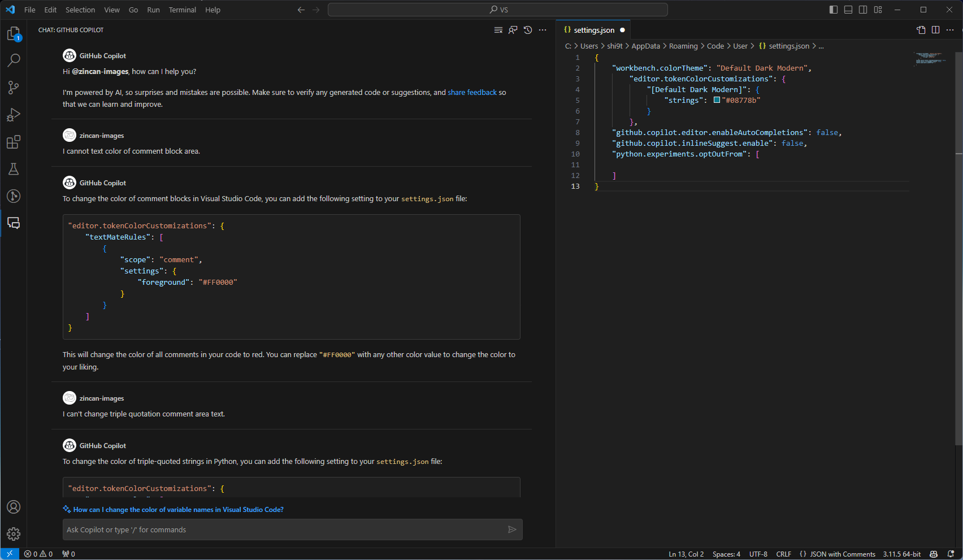Toggle the secondary side bar
963x560 pixels.
coord(863,10)
